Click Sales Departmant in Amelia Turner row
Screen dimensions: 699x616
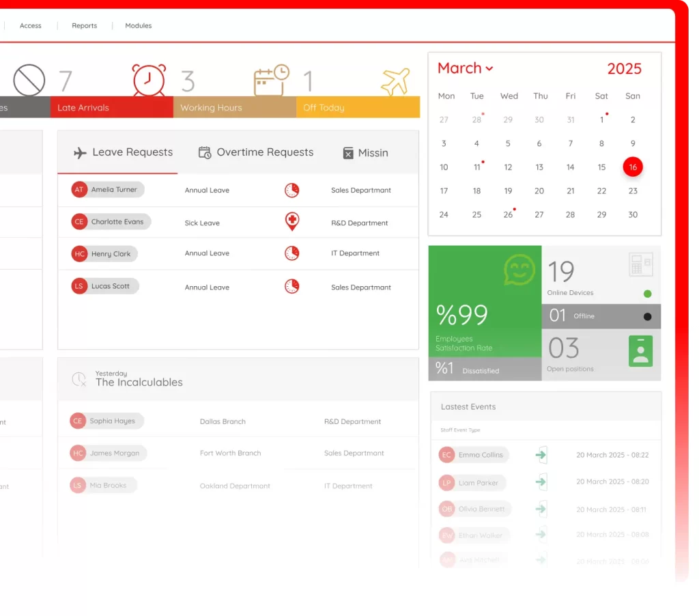pos(360,190)
